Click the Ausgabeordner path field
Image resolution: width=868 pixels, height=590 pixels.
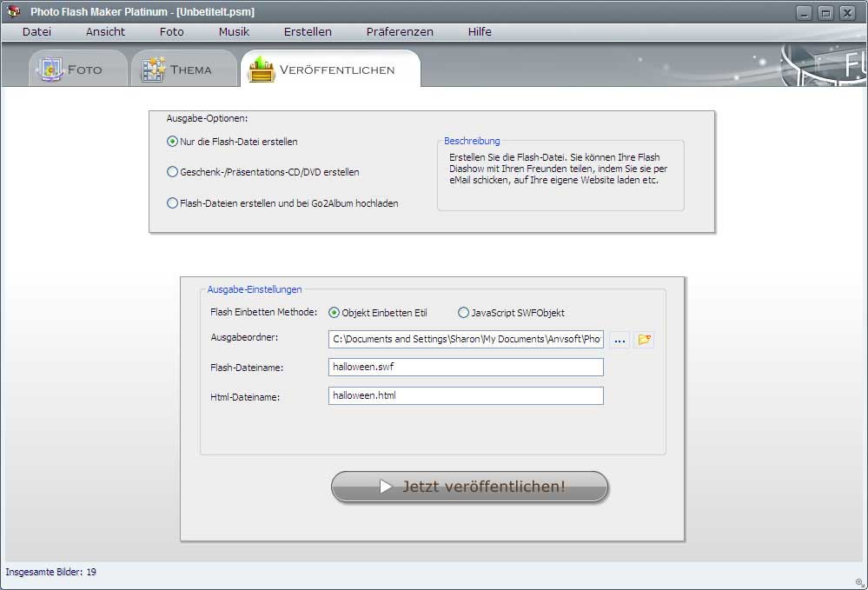click(466, 339)
